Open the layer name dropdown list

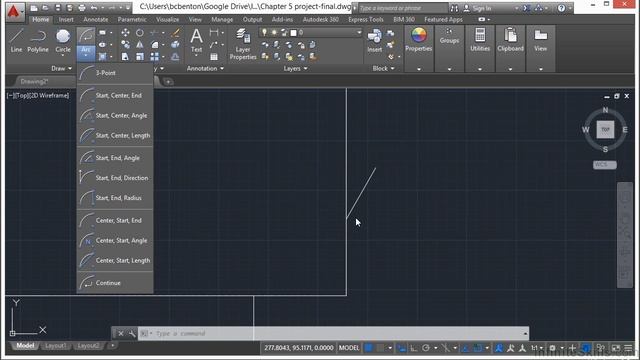359,32
